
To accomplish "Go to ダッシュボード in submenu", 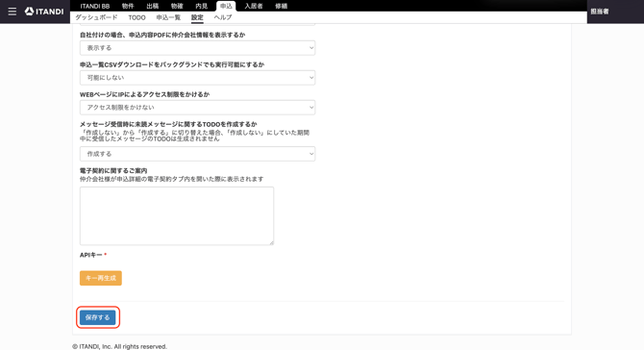I will coord(96,17).
